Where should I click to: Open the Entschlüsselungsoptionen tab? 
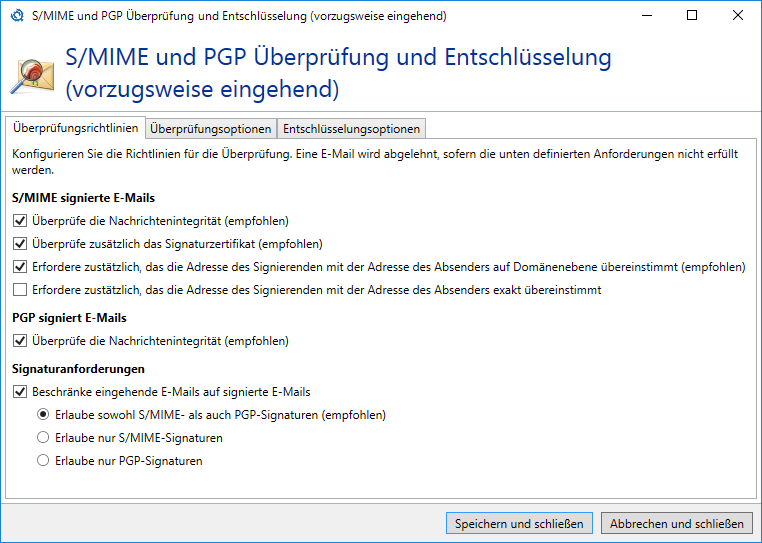coord(351,129)
